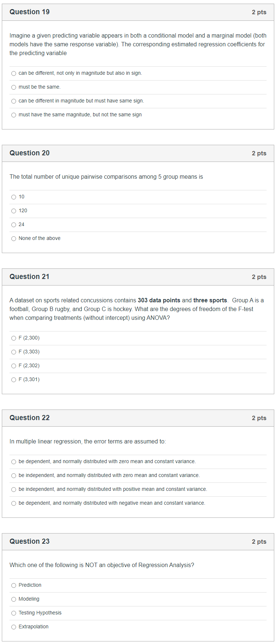Select answer "10" for Question 20
Image resolution: width=279 pixels, height=644 pixels.
(x=14, y=197)
